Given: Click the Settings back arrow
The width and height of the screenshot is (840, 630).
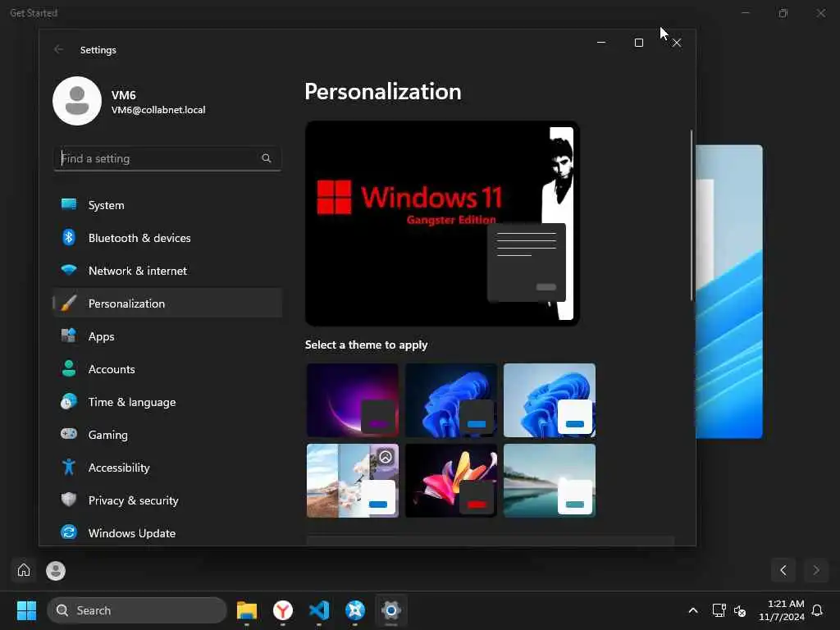Looking at the screenshot, I should click(59, 49).
